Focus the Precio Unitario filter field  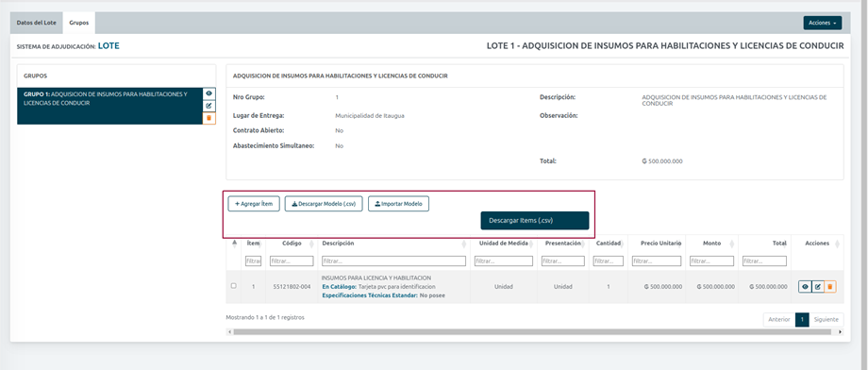[657, 261]
